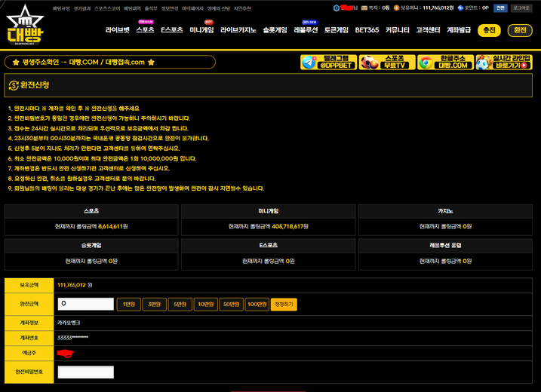Viewport: 541px width, 392px height.
Task: Open 토큰게임 in the navigation
Action: click(336, 30)
